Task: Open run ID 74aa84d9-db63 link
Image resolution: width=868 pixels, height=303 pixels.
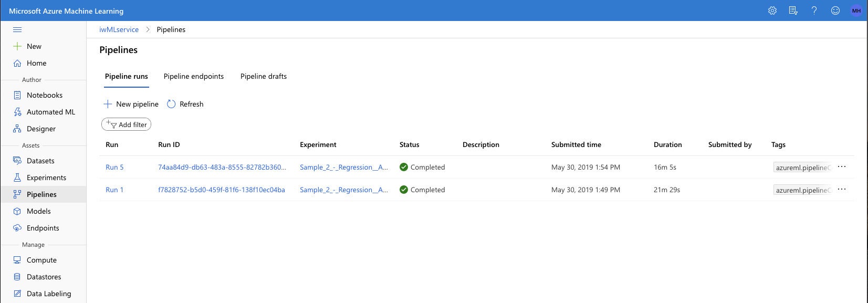Action: (222, 167)
